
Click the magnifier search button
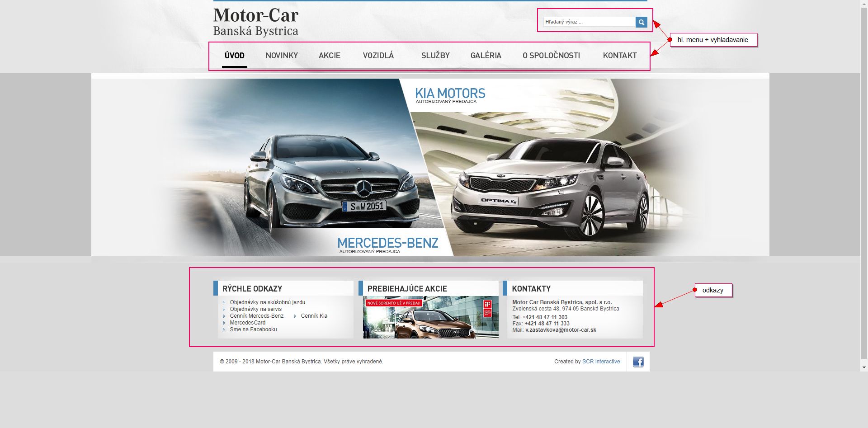click(641, 22)
